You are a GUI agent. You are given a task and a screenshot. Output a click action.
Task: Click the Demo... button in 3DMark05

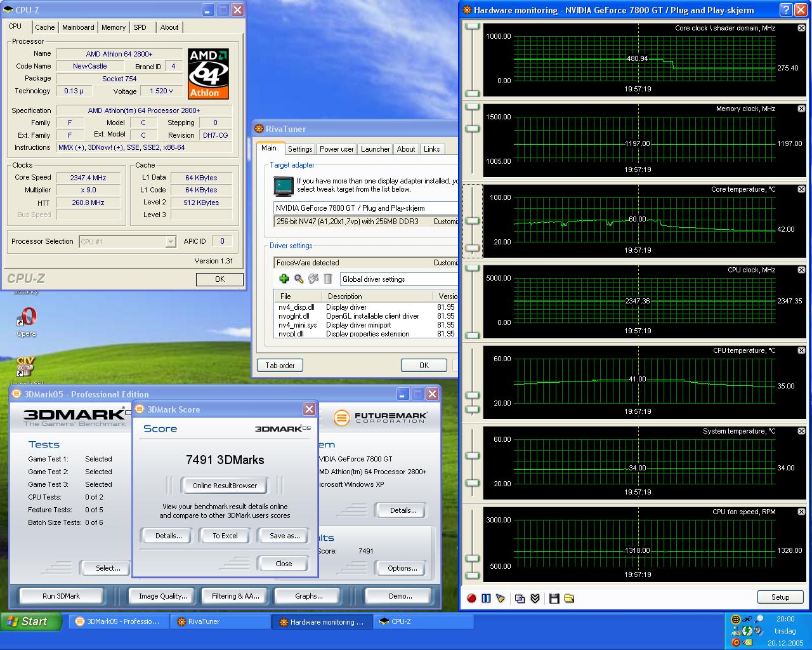tap(400, 596)
